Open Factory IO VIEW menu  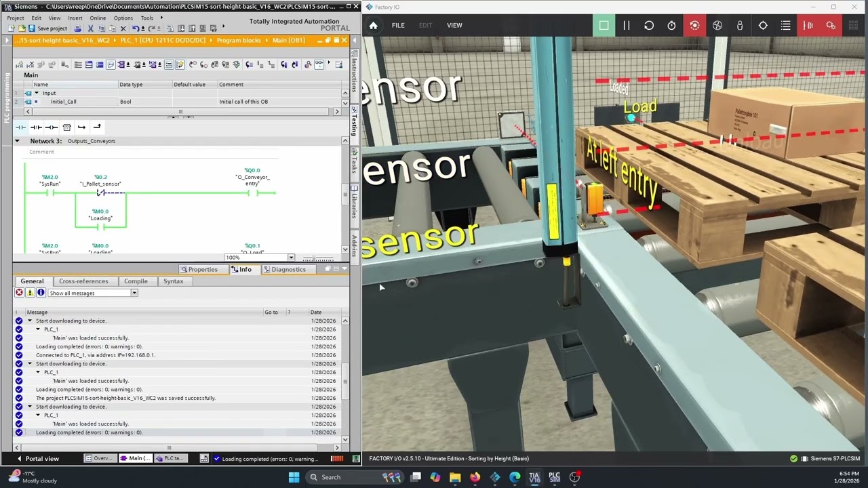pos(454,26)
